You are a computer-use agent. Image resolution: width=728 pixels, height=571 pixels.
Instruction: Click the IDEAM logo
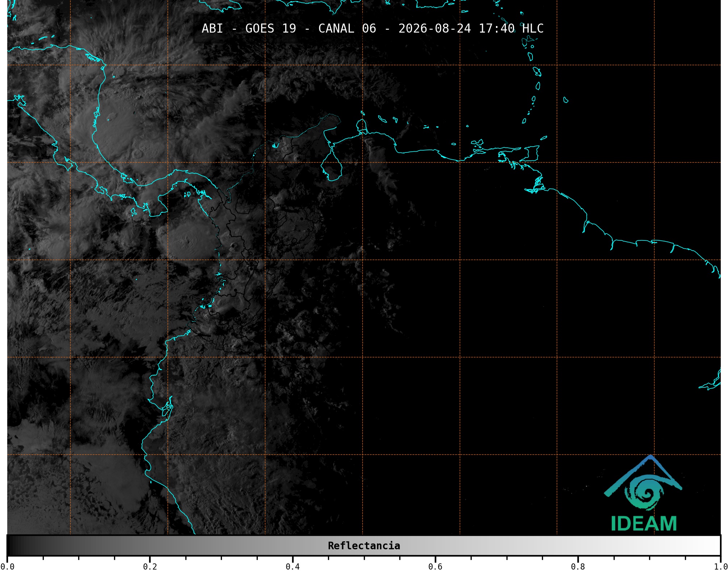click(x=643, y=493)
